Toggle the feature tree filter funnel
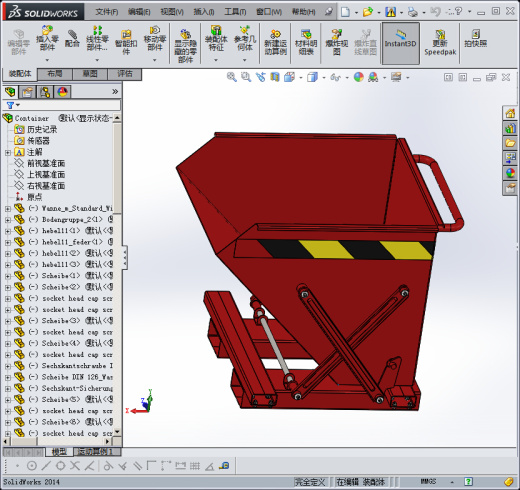The image size is (520, 490). (10, 105)
